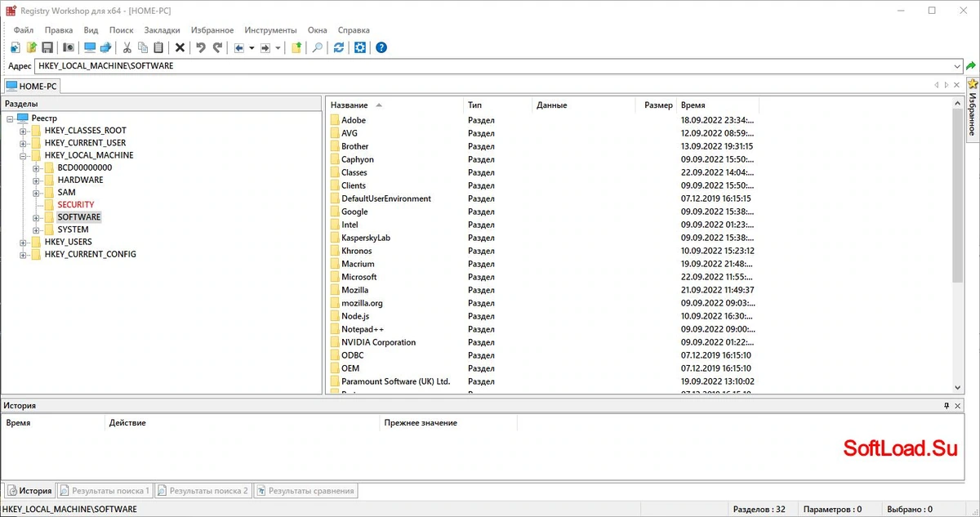Expand HKEY_CLASSES_ROOT tree node
980x517 pixels.
pos(23,131)
